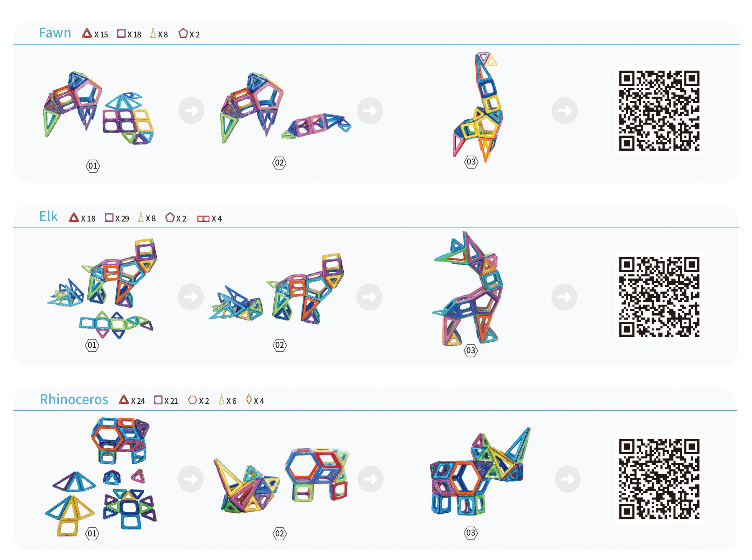Click the Fawn QR code
752x560 pixels.
click(x=659, y=111)
